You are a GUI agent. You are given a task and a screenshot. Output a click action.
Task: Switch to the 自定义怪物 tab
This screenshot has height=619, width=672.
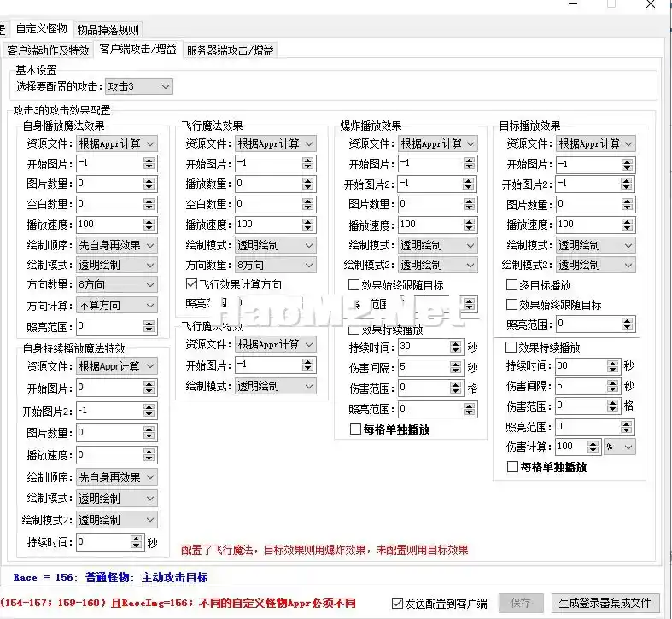(x=42, y=29)
